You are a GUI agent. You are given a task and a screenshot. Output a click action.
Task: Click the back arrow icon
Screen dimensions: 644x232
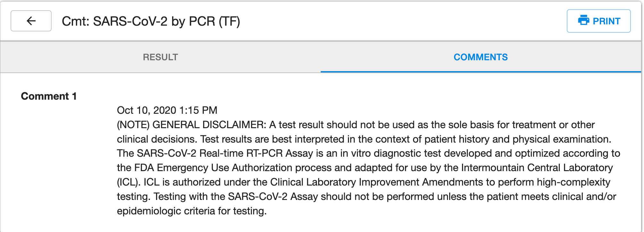click(31, 21)
